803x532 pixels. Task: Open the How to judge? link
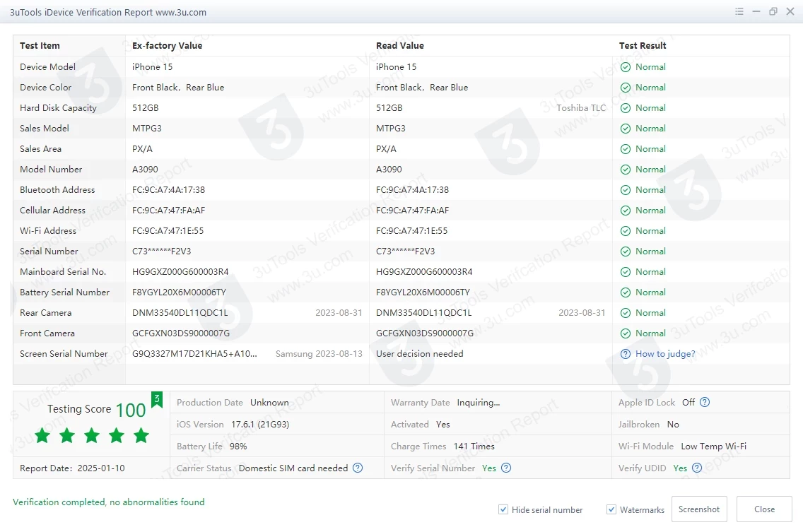[x=665, y=354]
